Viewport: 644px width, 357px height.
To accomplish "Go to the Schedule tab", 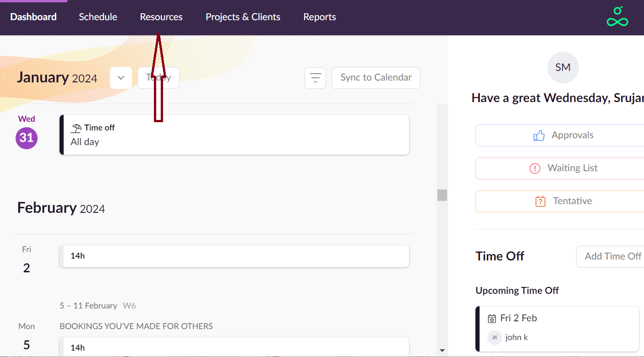I will 98,17.
